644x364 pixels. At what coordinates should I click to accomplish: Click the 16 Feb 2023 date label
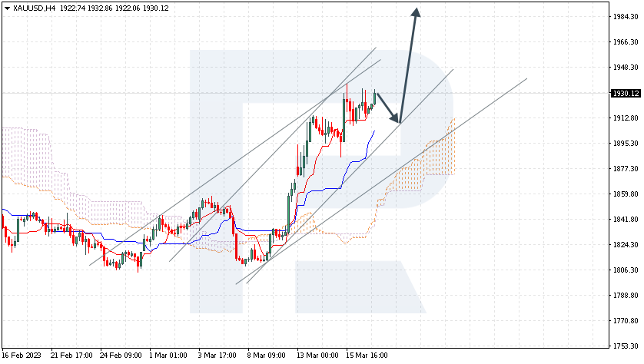[22, 355]
